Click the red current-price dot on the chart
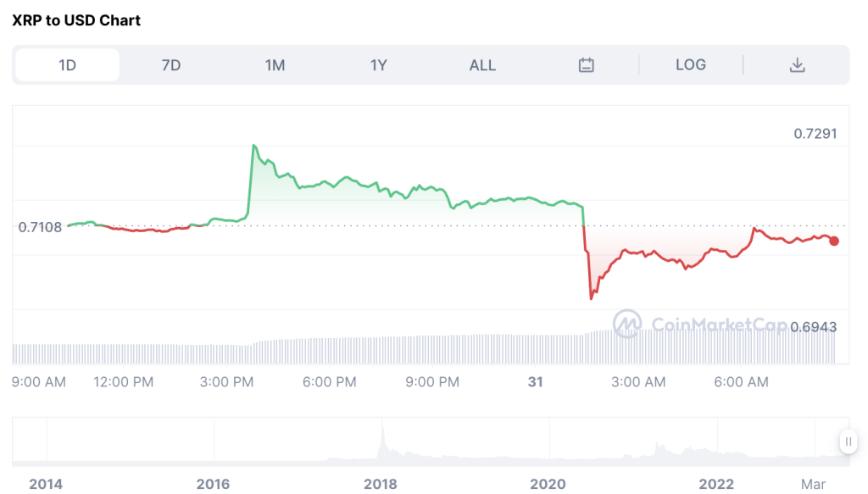 click(834, 241)
